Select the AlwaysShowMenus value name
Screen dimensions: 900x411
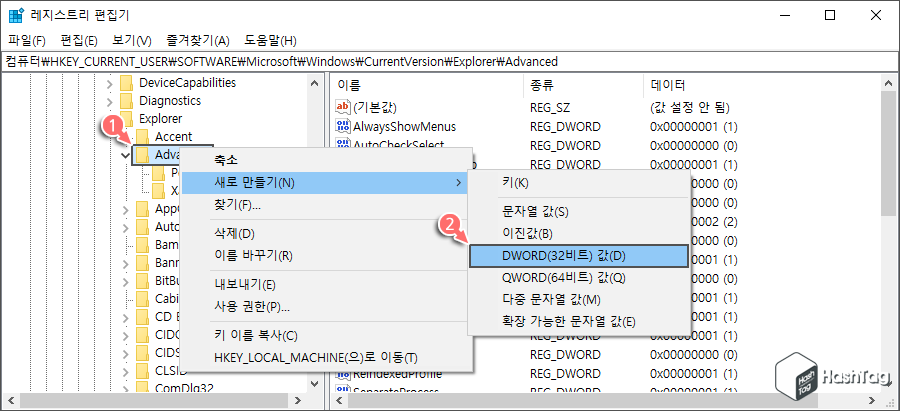[x=405, y=126]
